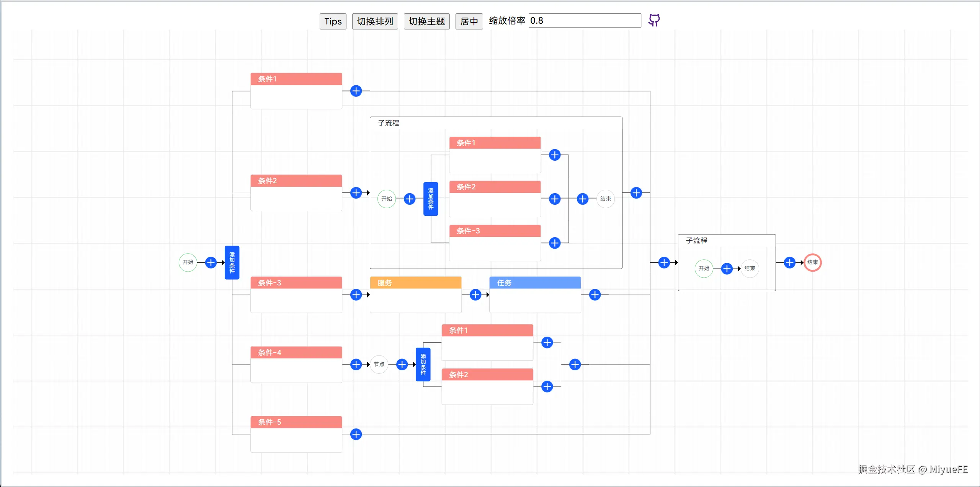This screenshot has height=487, width=980.
Task: Click the blue 添加条件 node in main flow
Action: (x=232, y=262)
